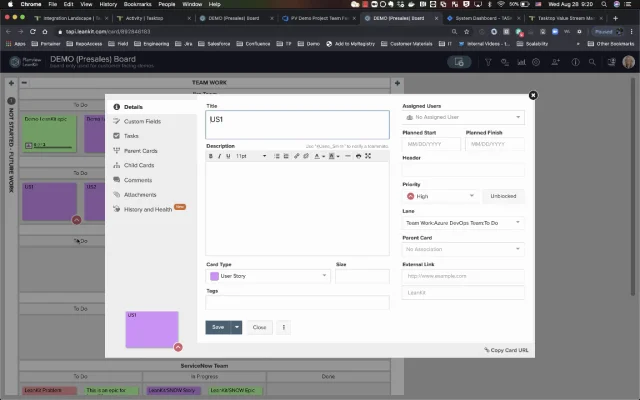Insert bulleted list in description
The image size is (640, 400).
(x=277, y=156)
